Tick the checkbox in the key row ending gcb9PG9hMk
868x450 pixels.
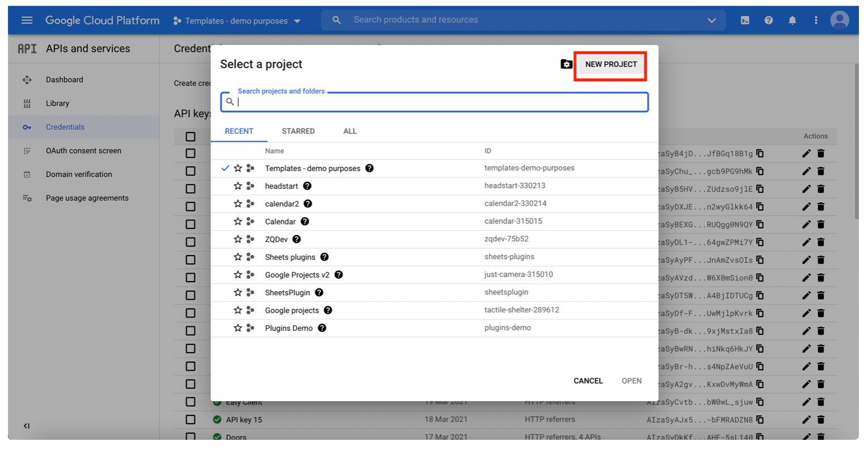tap(191, 171)
